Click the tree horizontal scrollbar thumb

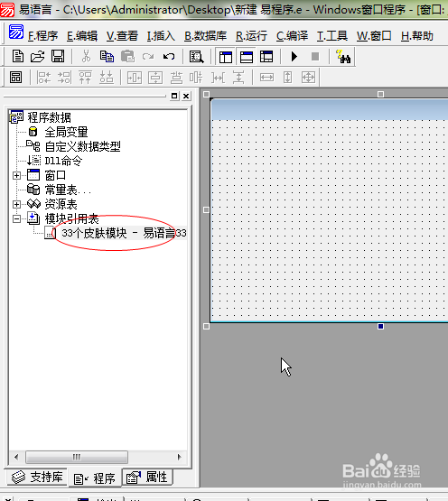tap(77, 457)
